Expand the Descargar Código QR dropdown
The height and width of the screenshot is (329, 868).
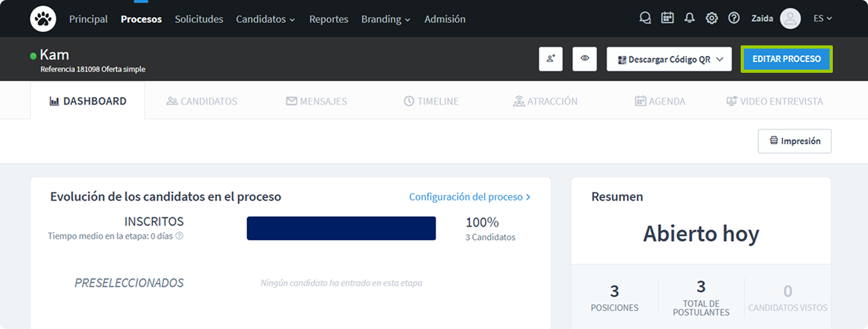click(668, 59)
